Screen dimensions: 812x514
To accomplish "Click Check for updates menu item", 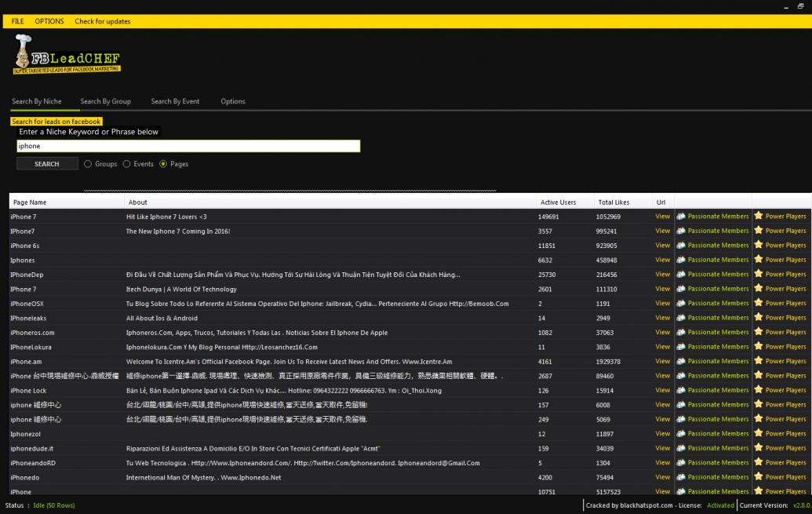I will tap(103, 21).
